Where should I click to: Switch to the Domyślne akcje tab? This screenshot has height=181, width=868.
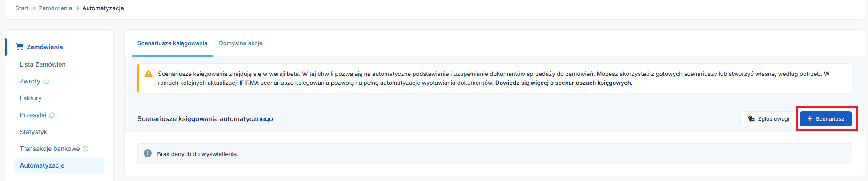click(241, 43)
